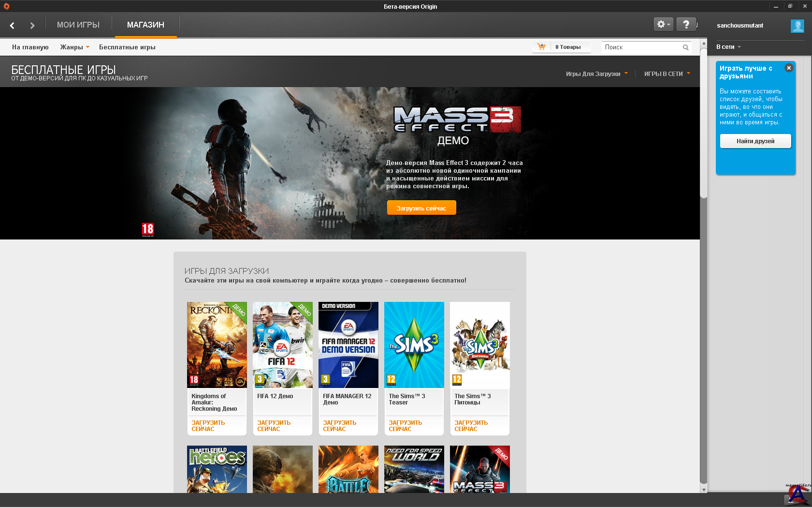The height and width of the screenshot is (508, 812).
Task: Click the user avatar picture
Action: [797, 26]
